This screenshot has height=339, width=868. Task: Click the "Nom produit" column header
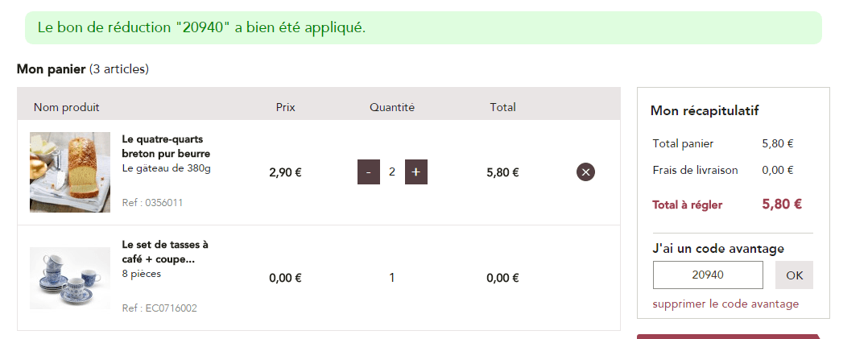point(67,107)
